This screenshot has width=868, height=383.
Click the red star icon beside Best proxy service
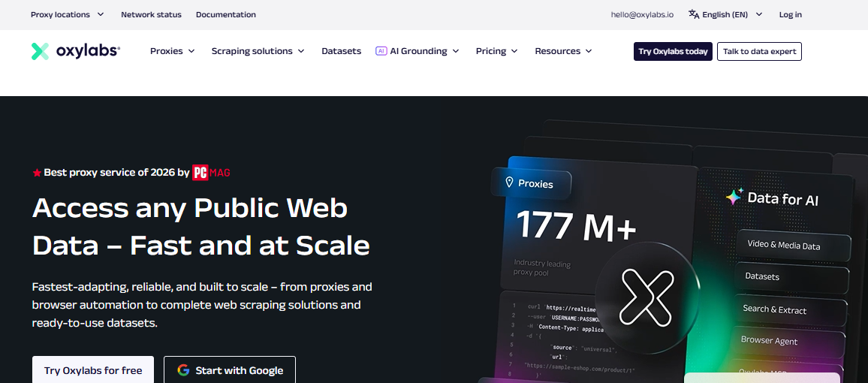pos(37,173)
